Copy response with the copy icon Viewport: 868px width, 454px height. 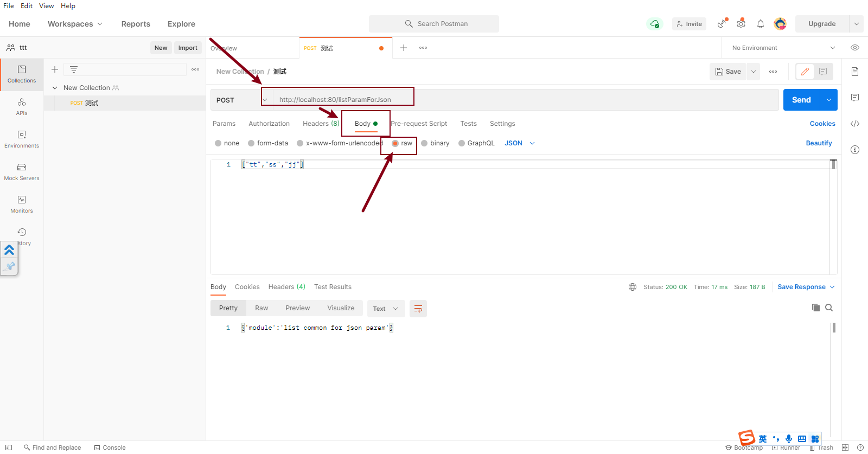[x=815, y=308]
